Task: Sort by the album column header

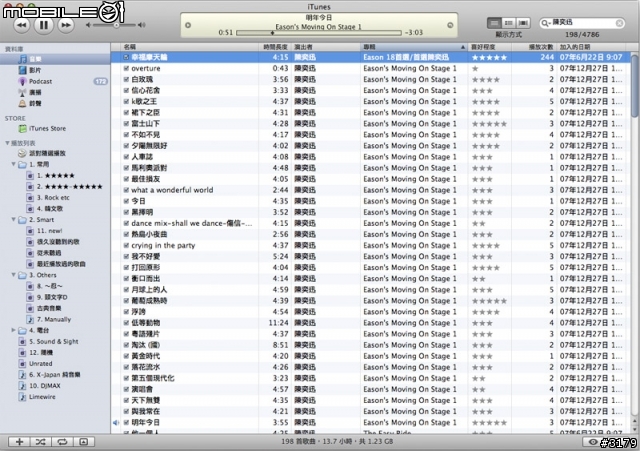Action: 414,47
